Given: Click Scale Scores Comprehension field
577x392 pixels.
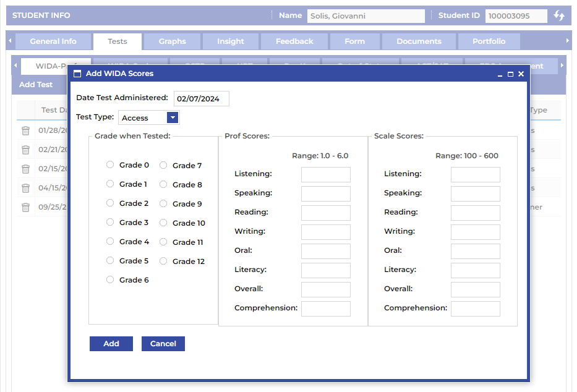Looking at the screenshot, I should 476,309.
